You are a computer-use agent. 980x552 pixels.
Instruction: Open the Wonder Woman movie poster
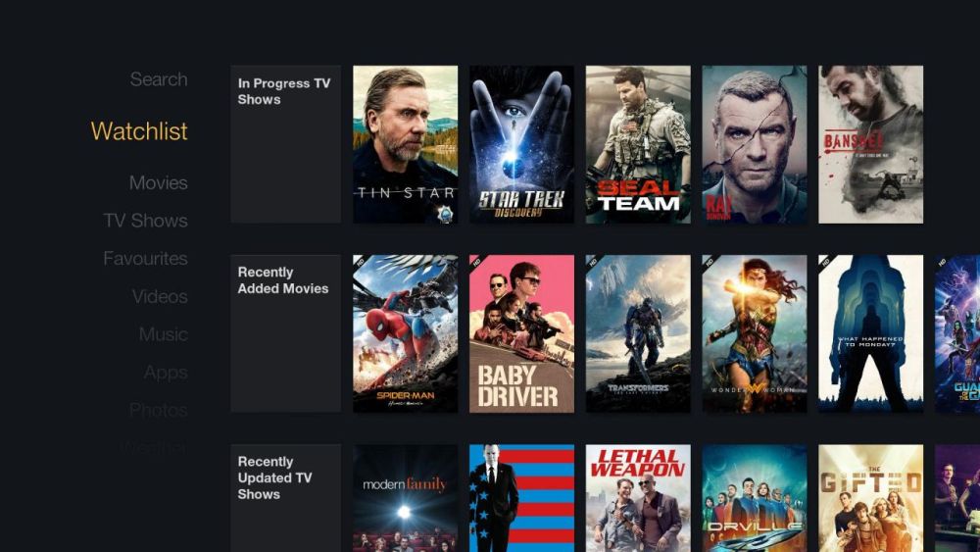click(755, 333)
